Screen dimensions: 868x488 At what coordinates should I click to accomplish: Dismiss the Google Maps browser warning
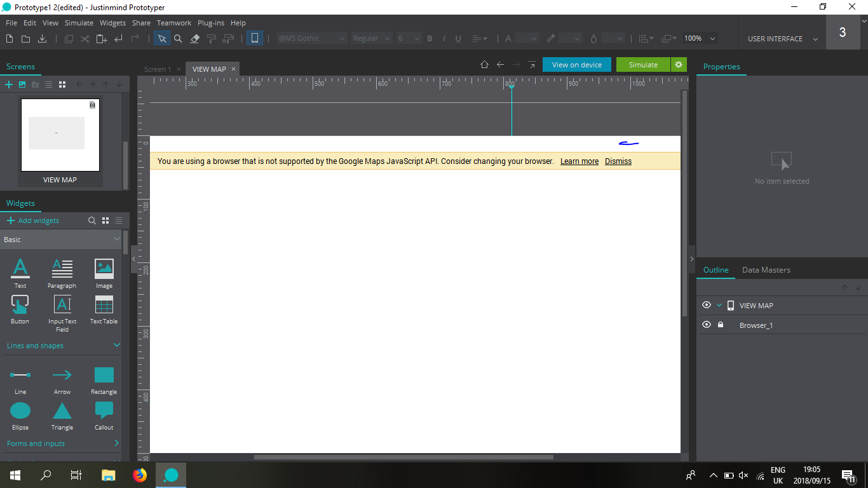coord(618,161)
